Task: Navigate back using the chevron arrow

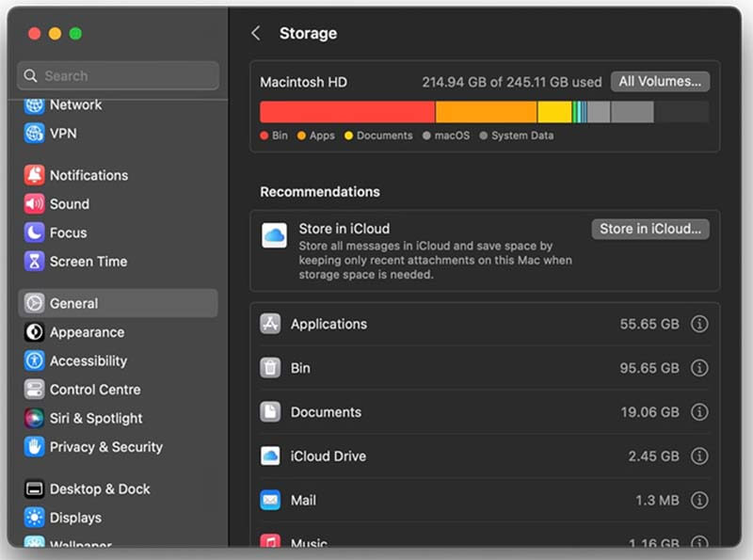Action: point(255,33)
